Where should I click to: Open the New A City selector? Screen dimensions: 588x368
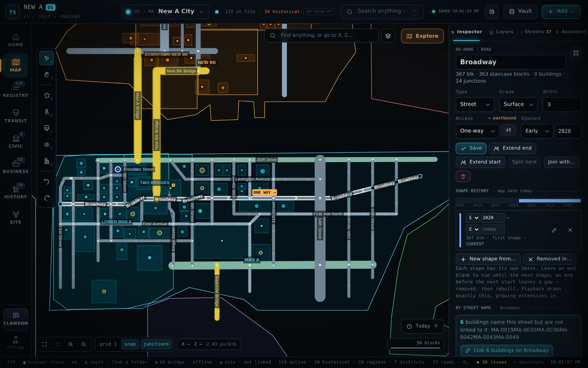165,12
